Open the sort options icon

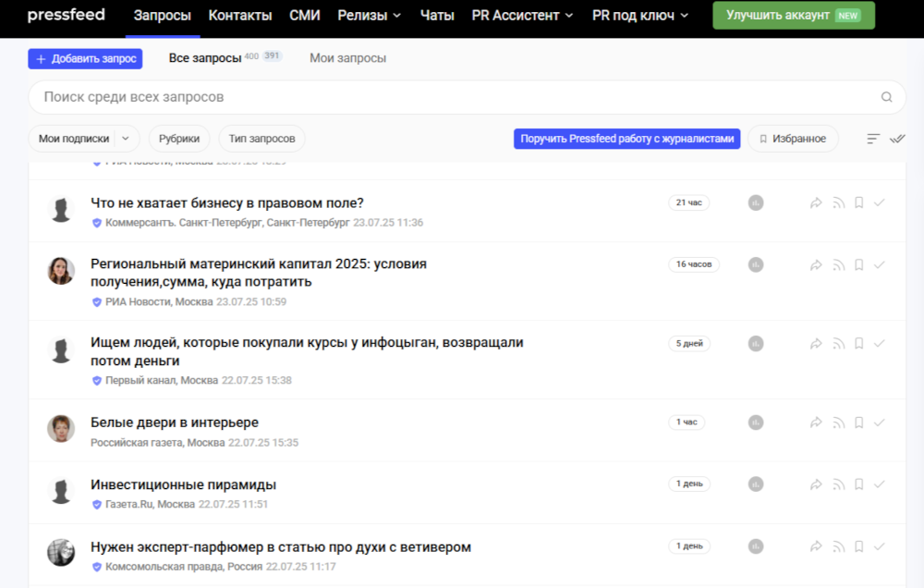tap(873, 139)
